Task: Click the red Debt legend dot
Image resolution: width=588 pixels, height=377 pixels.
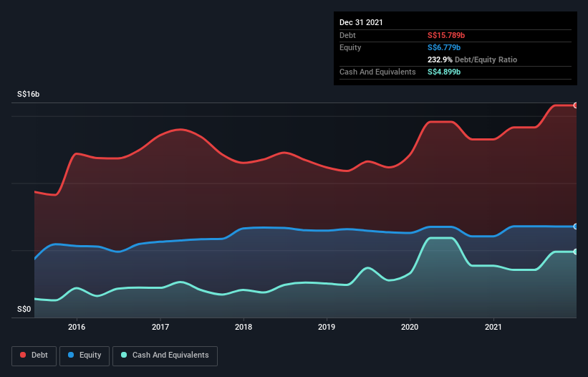Action: (x=23, y=355)
